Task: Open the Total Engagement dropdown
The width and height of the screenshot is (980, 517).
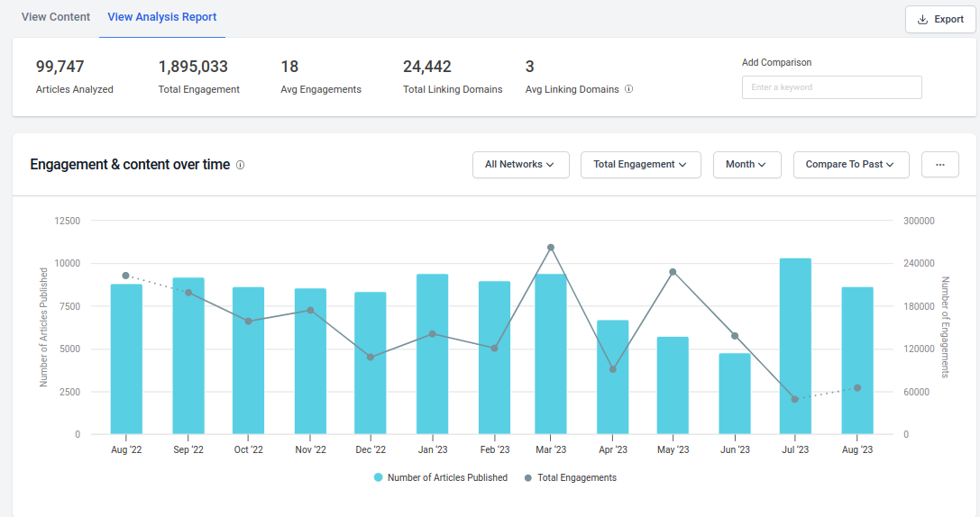Action: pos(641,165)
